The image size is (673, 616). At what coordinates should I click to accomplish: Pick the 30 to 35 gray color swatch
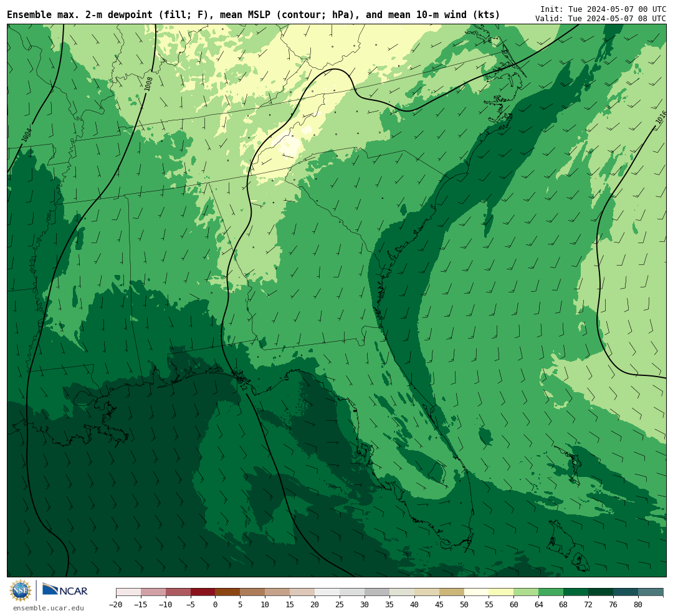(377, 592)
